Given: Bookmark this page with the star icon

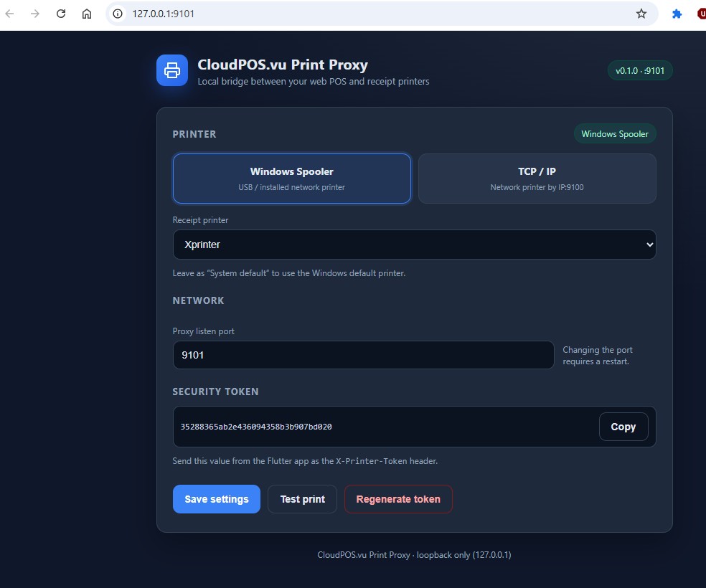Looking at the screenshot, I should [x=641, y=14].
